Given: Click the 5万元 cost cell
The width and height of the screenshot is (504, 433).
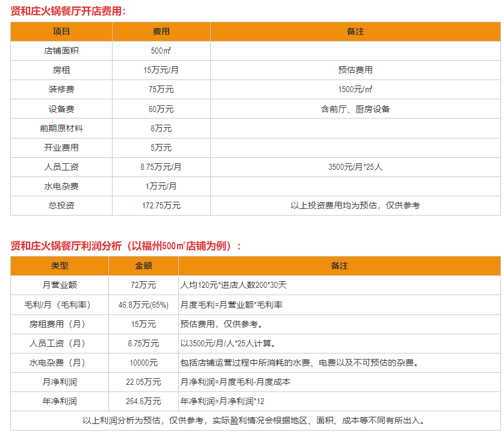Looking at the screenshot, I should pos(161,148).
